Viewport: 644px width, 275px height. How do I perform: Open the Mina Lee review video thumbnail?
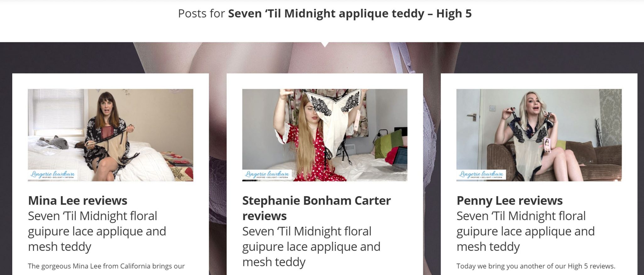[x=110, y=135]
